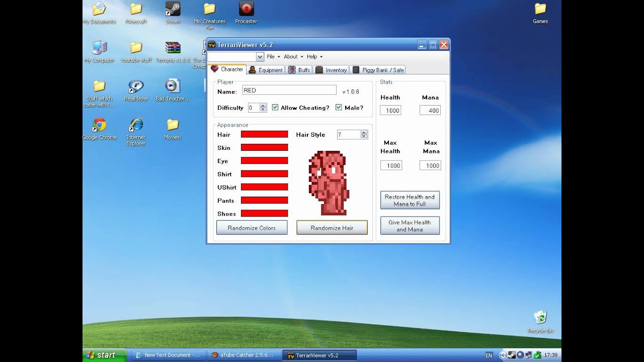Screen dimensions: 644x362
Task: Click the TerrariViewer v5.2 taskbar button
Action: coord(319,355)
